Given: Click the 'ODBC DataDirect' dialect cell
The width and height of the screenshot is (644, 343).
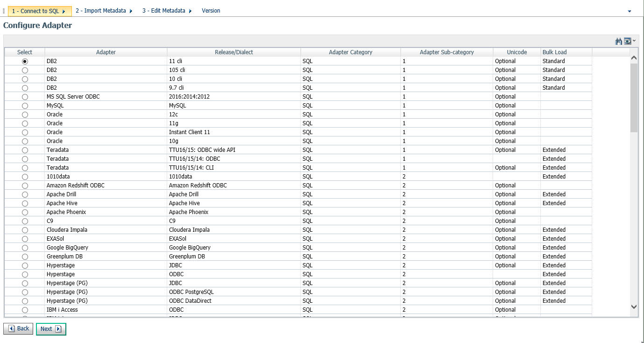Looking at the screenshot, I should coord(234,301).
